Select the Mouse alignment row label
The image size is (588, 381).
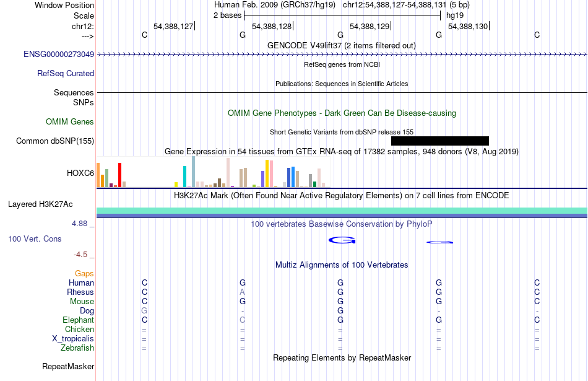[x=82, y=302]
